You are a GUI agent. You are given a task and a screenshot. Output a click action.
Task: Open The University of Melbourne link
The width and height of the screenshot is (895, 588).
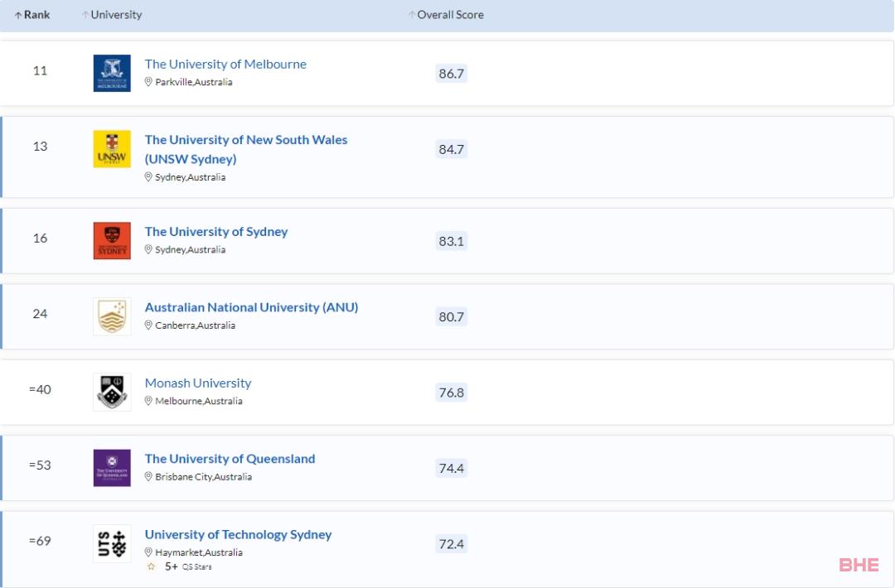pyautogui.click(x=225, y=64)
